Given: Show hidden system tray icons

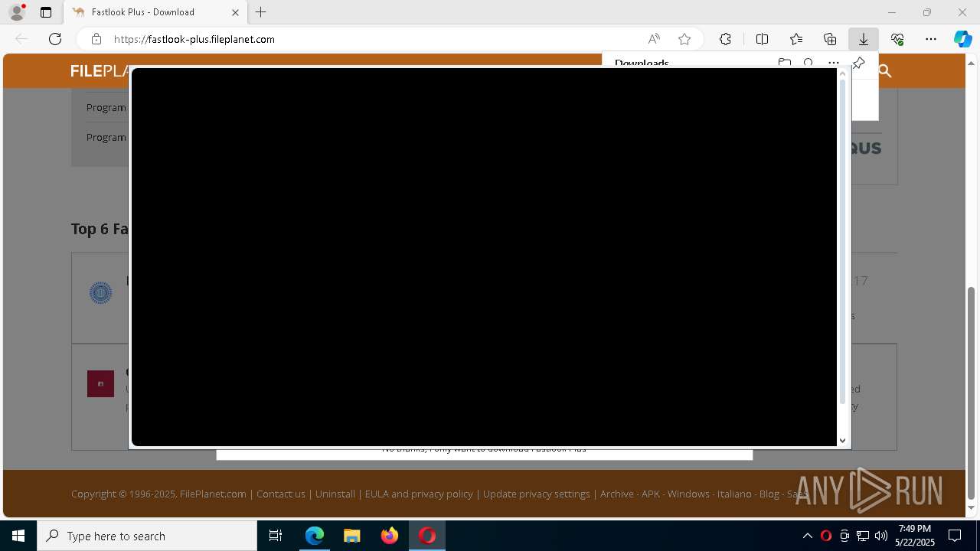Looking at the screenshot, I should click(x=808, y=536).
